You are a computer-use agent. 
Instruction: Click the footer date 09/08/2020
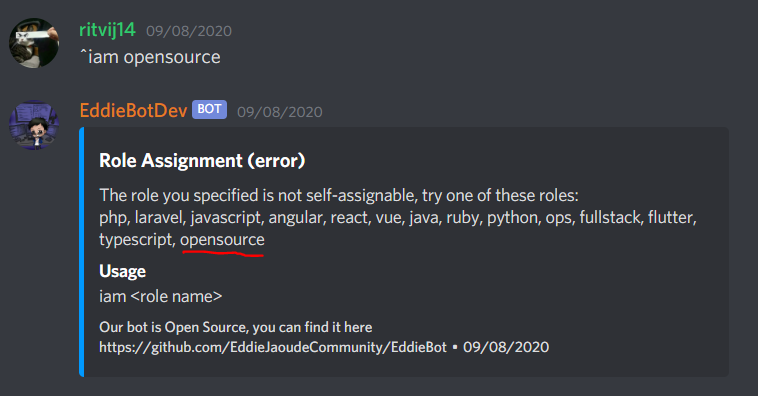(x=506, y=347)
